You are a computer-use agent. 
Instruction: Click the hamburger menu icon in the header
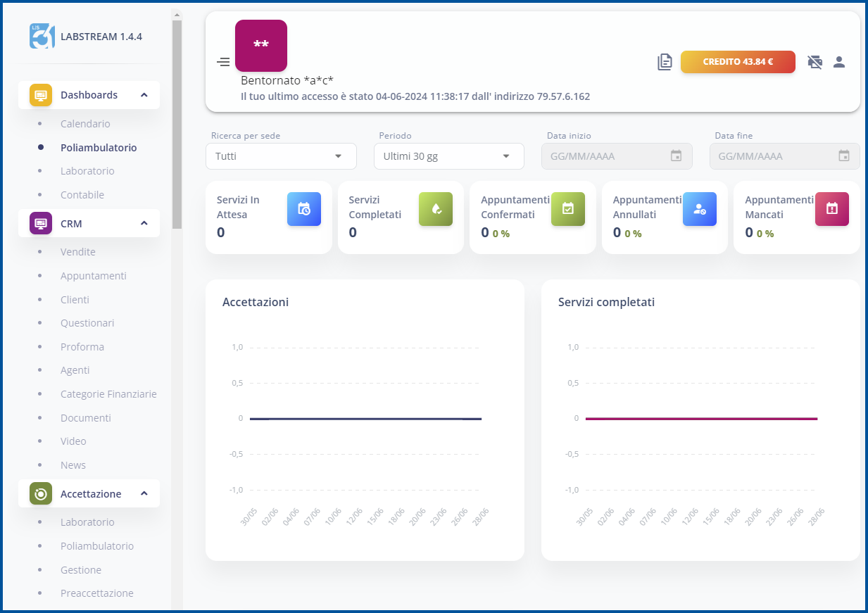tap(223, 62)
